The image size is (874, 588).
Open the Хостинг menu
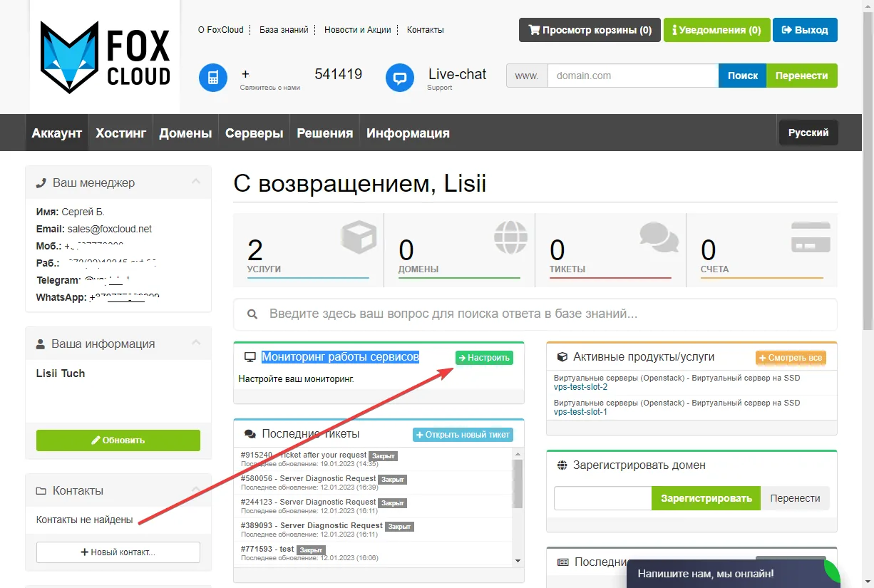120,133
